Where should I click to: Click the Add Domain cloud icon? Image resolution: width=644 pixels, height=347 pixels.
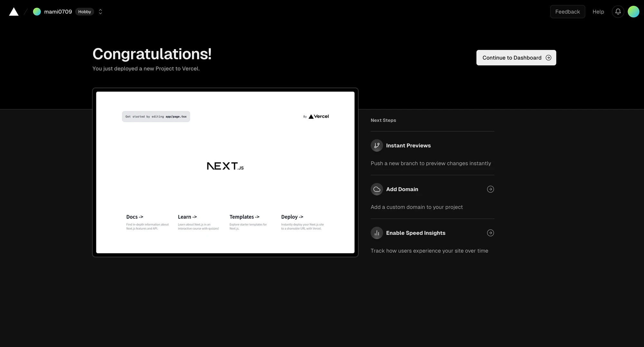[377, 189]
